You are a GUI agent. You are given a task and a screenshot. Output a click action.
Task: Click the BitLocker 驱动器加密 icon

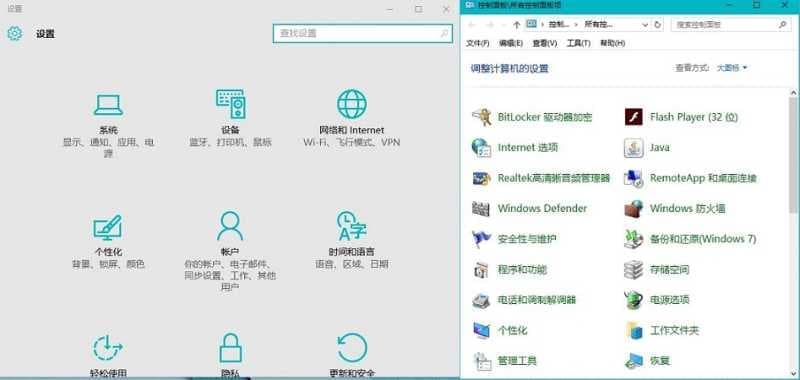pyautogui.click(x=481, y=117)
